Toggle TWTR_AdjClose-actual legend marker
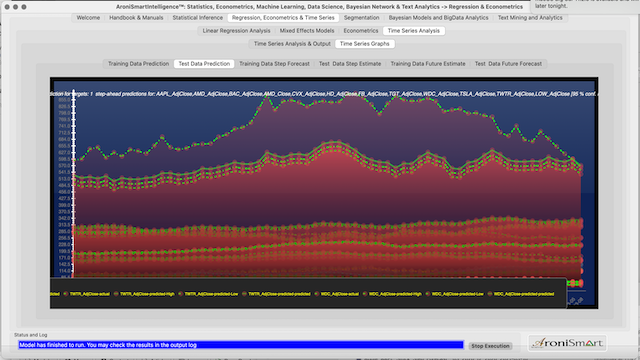 [65, 294]
